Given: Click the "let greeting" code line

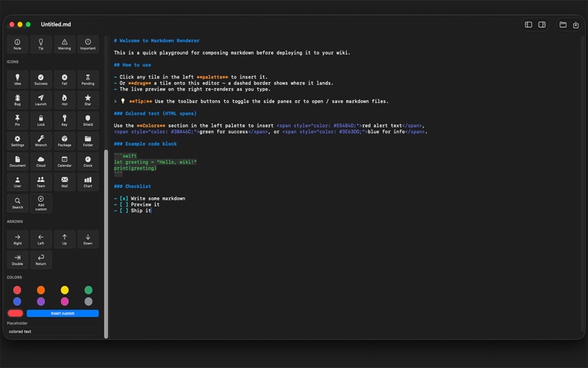Looking at the screenshot, I should pos(155,162).
